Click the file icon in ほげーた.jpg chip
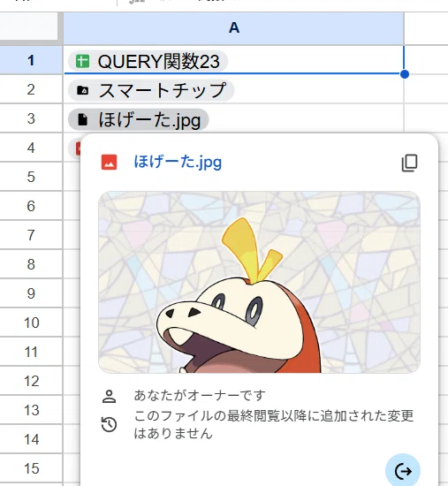 [82, 119]
